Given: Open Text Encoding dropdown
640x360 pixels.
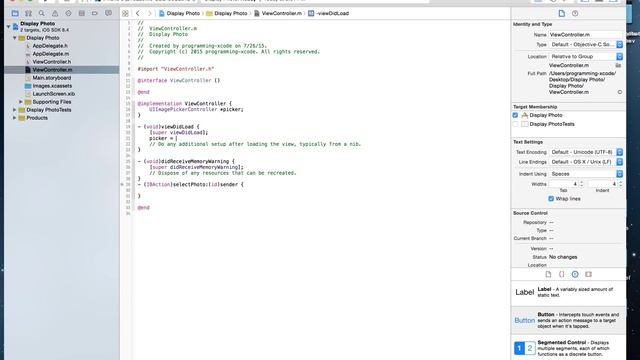Looking at the screenshot, I should [x=586, y=152].
